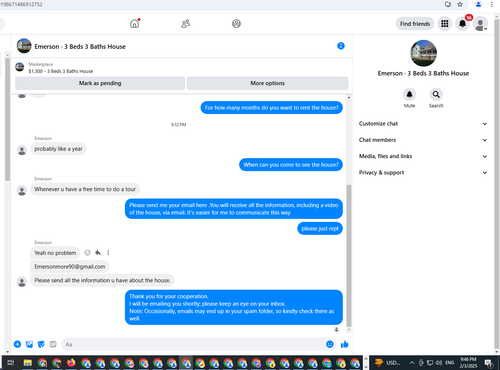Open Chrome's three-dot menu
500x370 pixels.
click(492, 4)
